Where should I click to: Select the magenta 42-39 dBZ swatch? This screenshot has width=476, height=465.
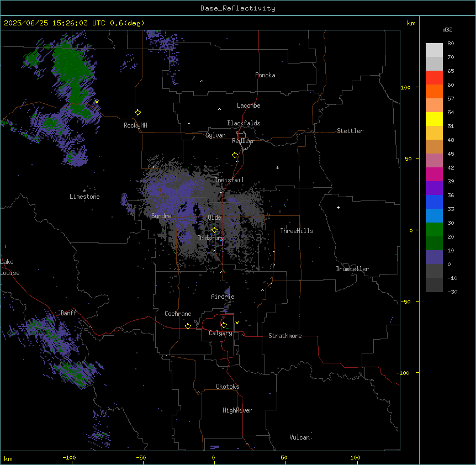click(x=434, y=174)
